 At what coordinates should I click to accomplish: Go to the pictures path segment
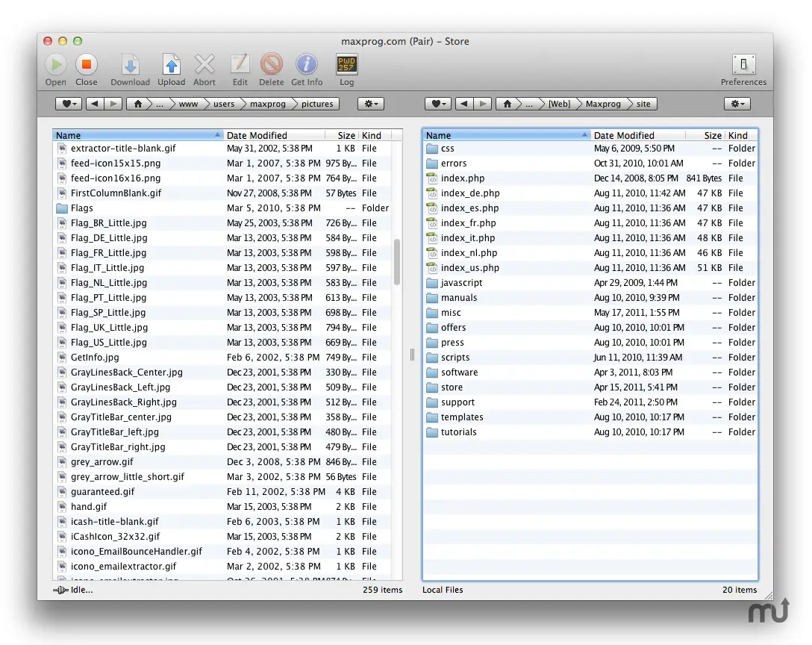[x=317, y=104]
